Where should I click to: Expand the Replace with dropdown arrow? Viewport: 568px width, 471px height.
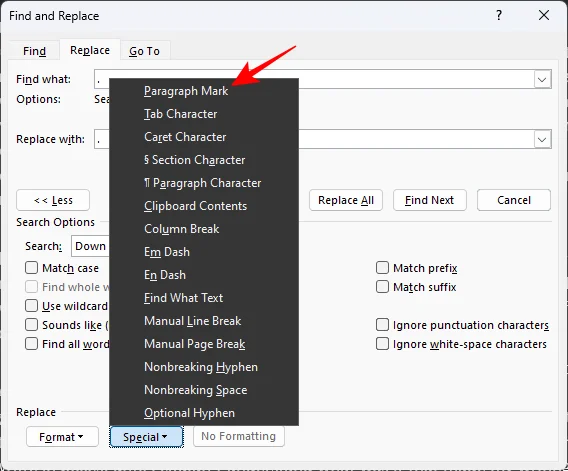(542, 139)
